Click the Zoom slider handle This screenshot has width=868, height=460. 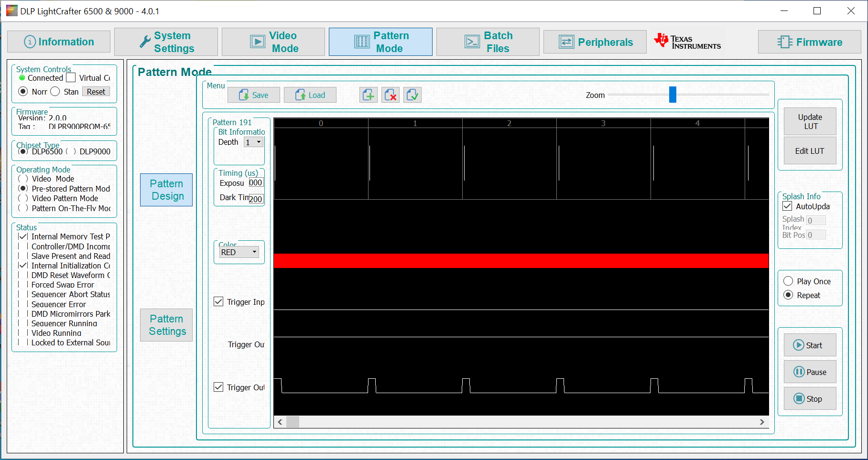point(673,95)
